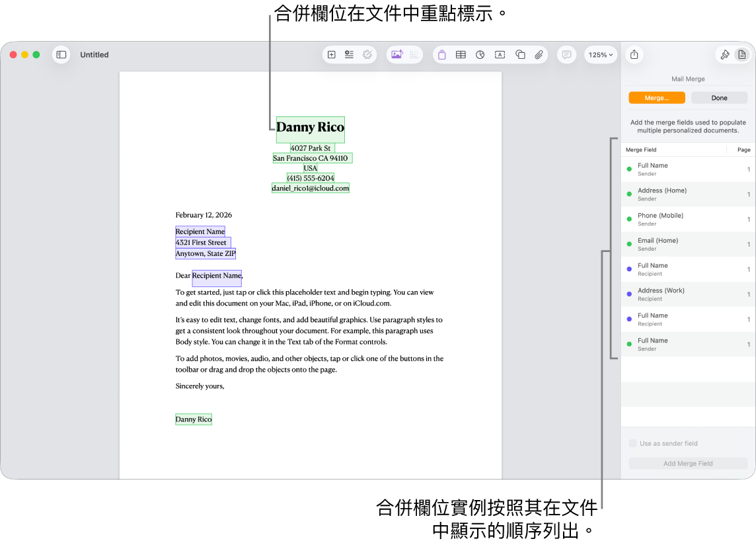Viewport: 756px width, 547px height.
Task: Open the Shape insert icon
Action: (519, 54)
